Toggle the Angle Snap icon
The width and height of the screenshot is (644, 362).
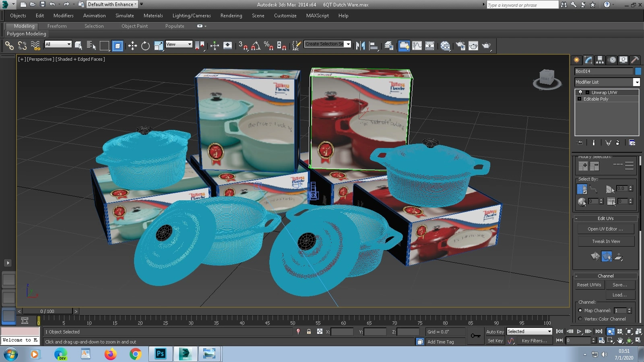256,46
